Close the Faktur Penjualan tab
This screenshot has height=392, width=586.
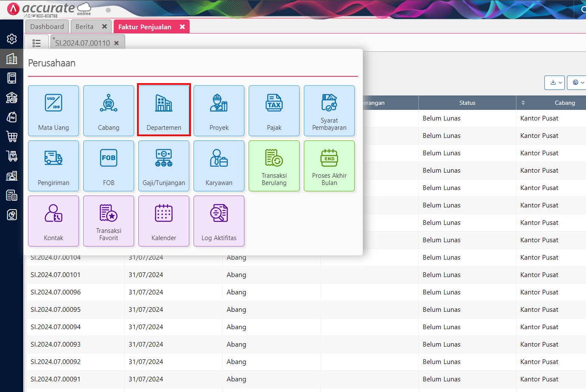point(182,27)
